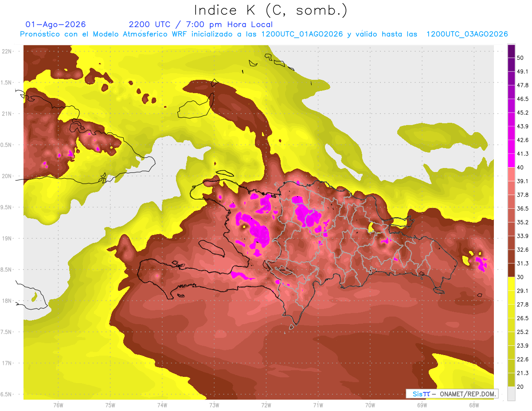Click the legend value "35.2"
Image resolution: width=532 pixels, height=411 pixels.
pyautogui.click(x=523, y=222)
